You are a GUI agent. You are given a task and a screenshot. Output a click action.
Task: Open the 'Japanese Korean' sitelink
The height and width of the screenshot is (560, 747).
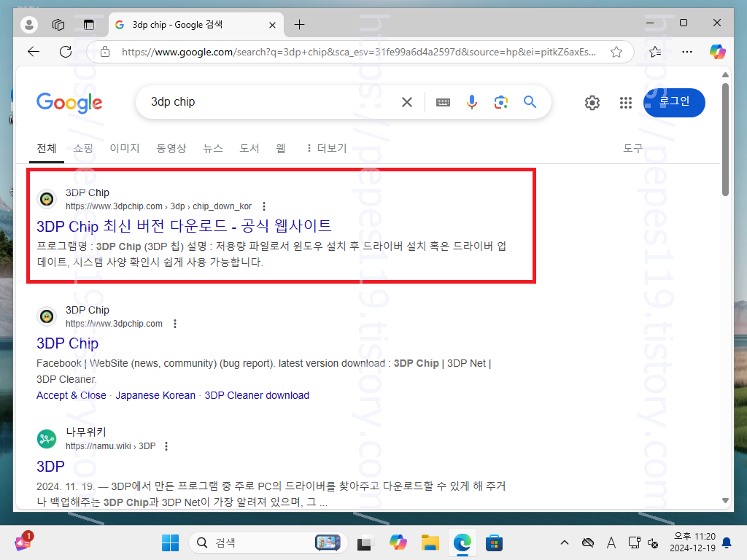[155, 395]
